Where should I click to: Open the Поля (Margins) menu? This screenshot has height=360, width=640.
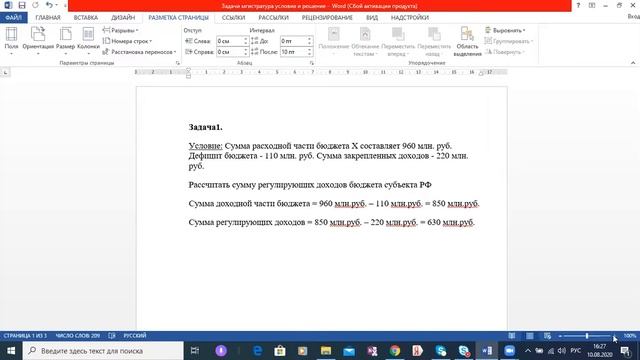point(11,41)
